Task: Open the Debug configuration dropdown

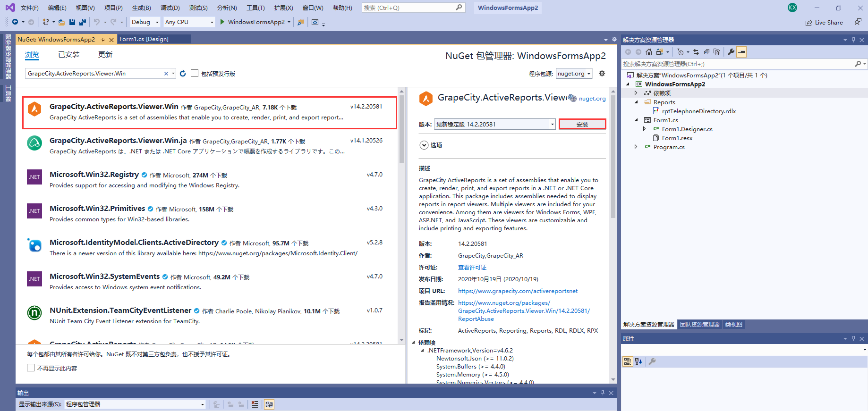Action: [x=145, y=22]
